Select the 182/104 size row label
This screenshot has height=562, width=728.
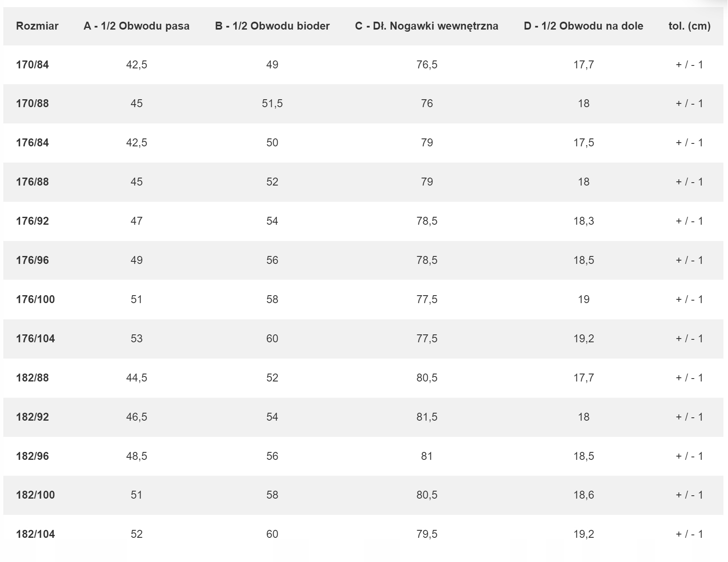pos(35,534)
